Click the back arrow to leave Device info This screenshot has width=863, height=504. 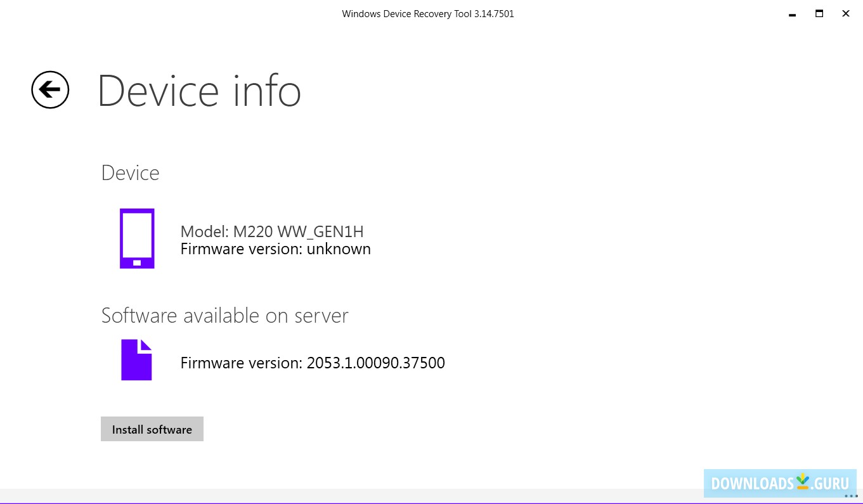pyautogui.click(x=49, y=89)
